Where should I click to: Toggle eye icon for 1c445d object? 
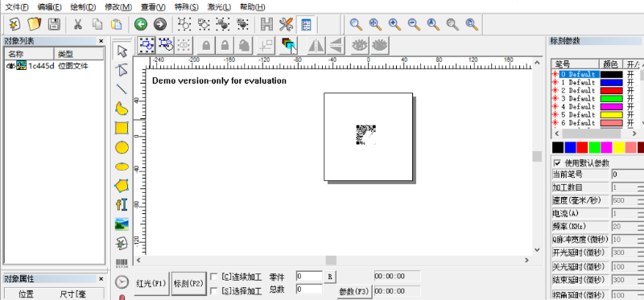click(10, 66)
